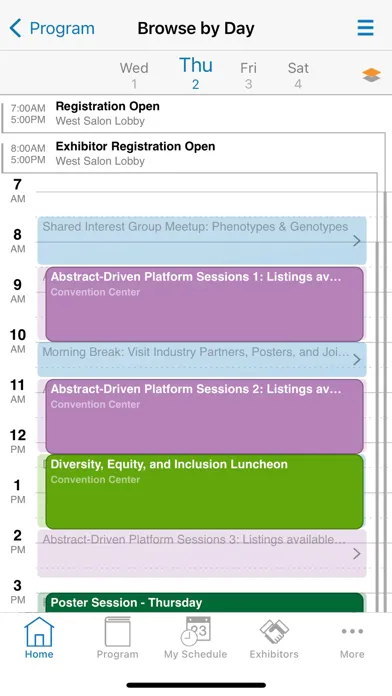This screenshot has width=392, height=696.
Task: Select the Sat 4 day tab
Action: (298, 75)
